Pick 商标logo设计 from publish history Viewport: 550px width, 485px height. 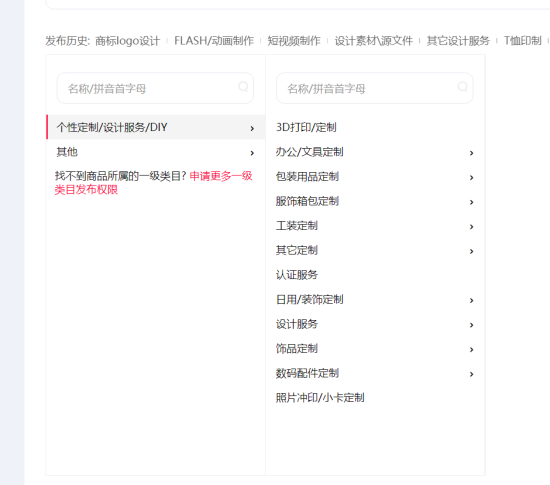(x=128, y=41)
